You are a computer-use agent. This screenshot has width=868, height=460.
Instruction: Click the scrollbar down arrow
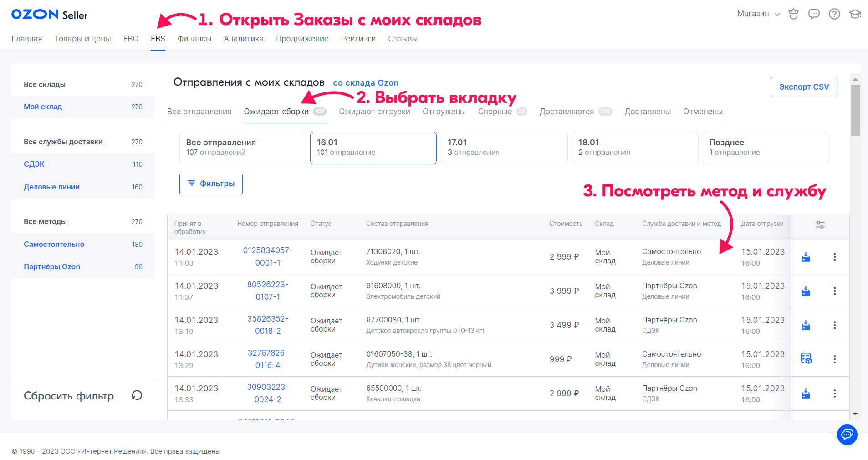click(855, 414)
